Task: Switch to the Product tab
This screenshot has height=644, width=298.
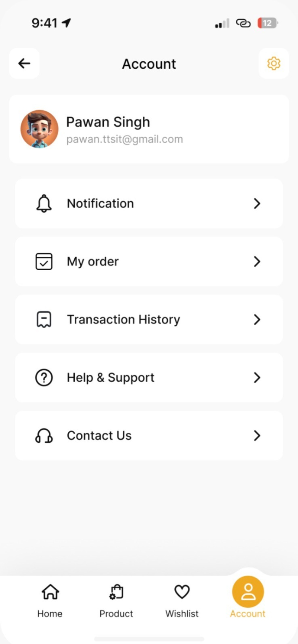Action: [116, 600]
